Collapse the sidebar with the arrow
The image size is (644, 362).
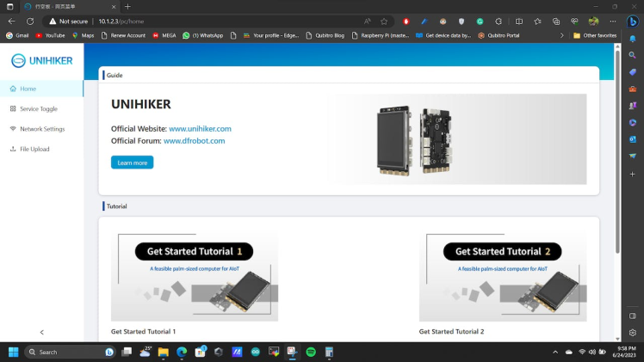[42, 332]
